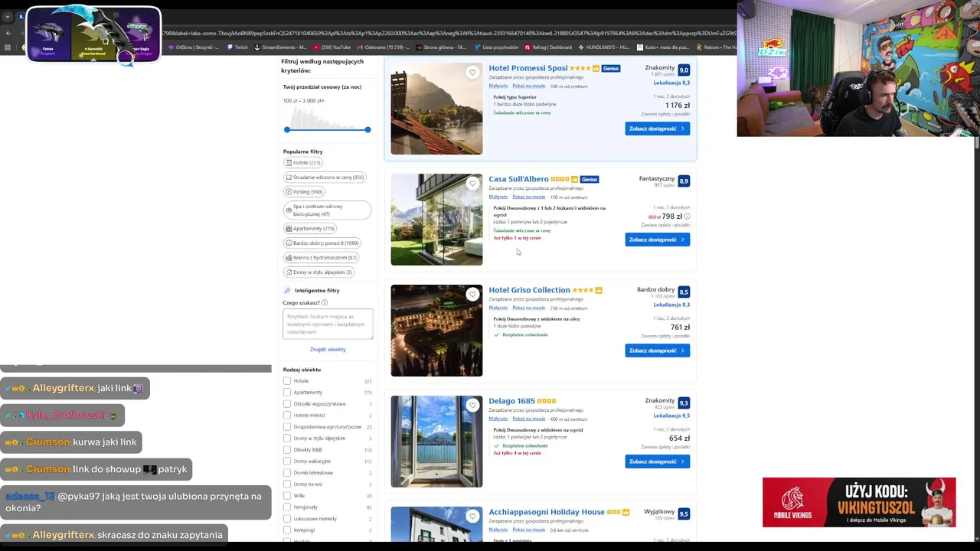Click info icon next to Czego szukasz
This screenshot has height=551, width=980.
(325, 303)
